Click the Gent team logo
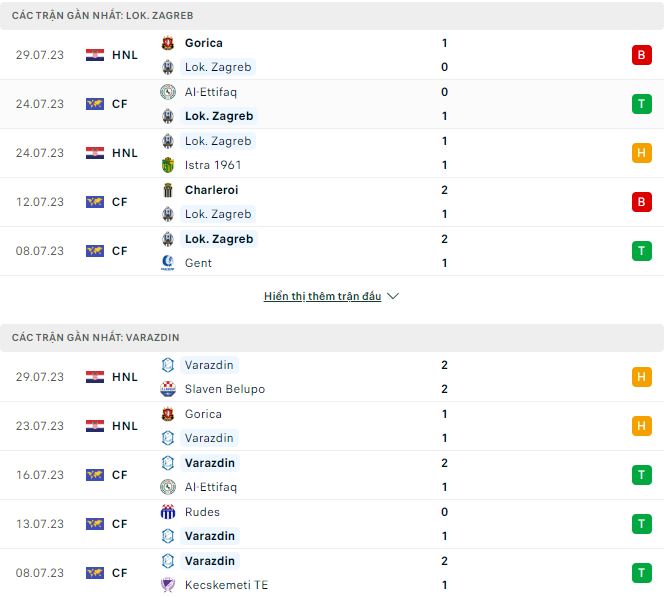Image resolution: width=669 pixels, height=597 pixels. point(168,263)
